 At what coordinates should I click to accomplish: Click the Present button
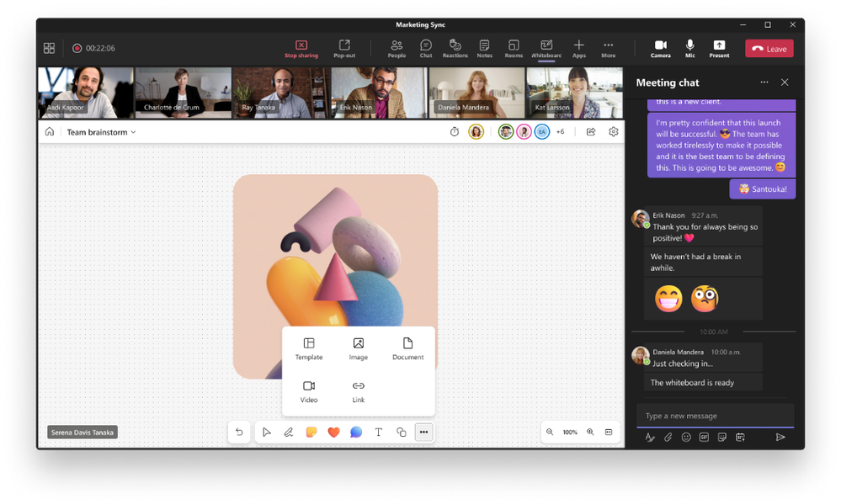click(719, 49)
